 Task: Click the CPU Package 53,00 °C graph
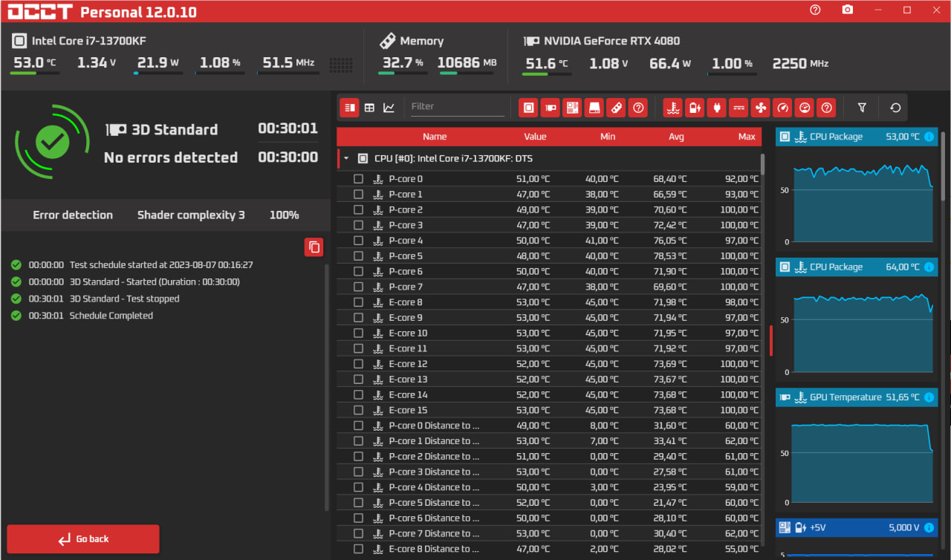(x=857, y=197)
